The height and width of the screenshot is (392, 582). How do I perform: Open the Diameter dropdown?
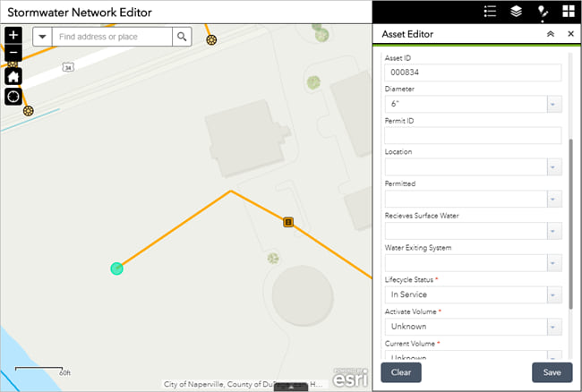click(553, 105)
